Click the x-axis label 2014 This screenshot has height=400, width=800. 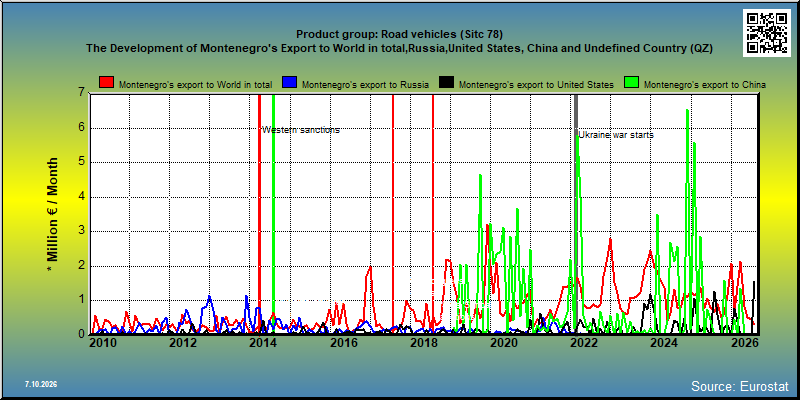tap(263, 343)
